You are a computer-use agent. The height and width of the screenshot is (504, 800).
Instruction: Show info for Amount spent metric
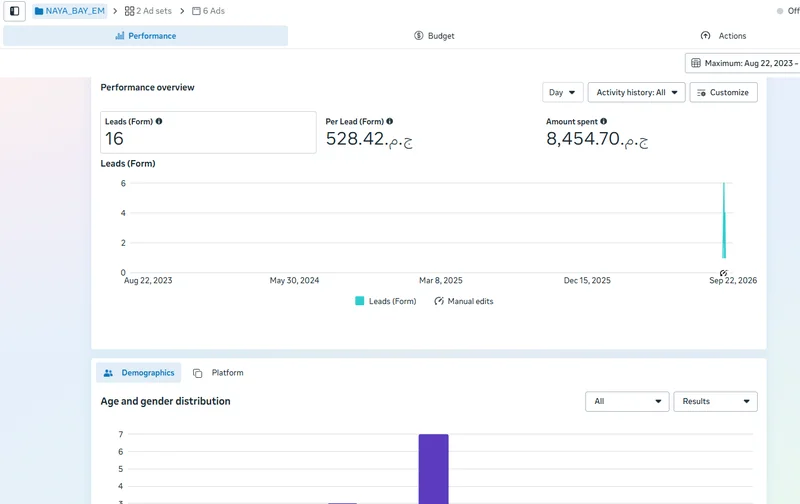click(604, 121)
